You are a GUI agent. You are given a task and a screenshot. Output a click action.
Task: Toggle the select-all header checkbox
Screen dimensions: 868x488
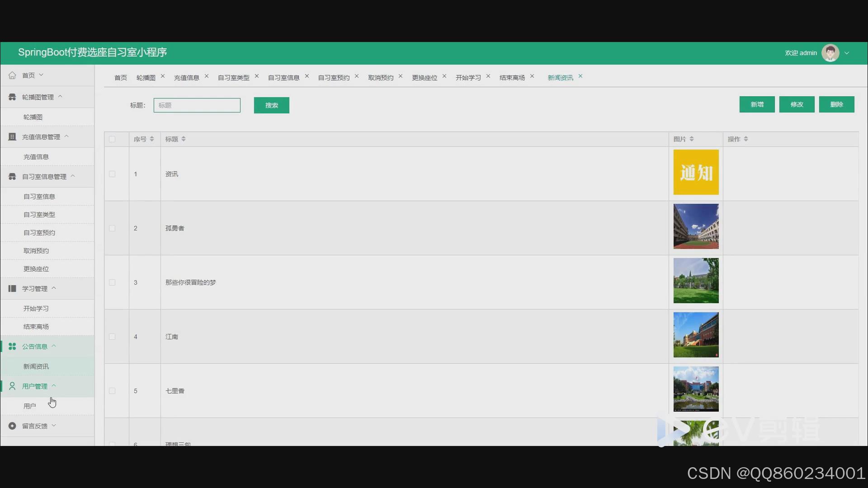pos(112,139)
